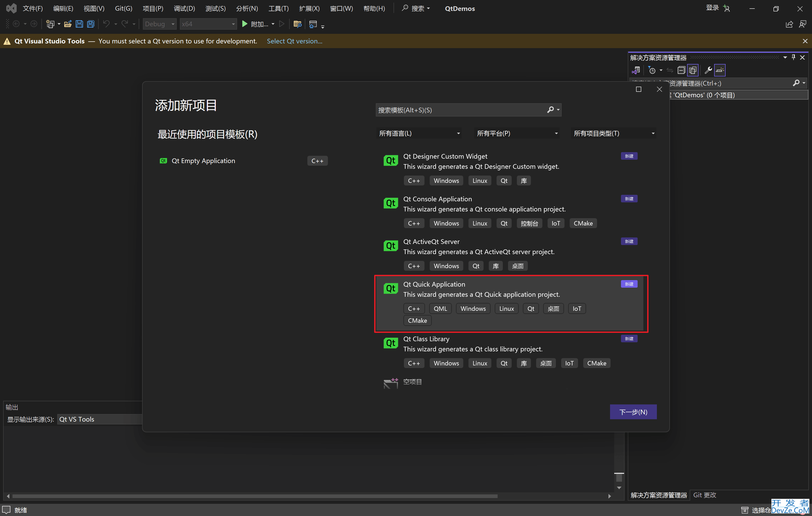The width and height of the screenshot is (812, 516).
Task: Click the warning triangle in Qt infobar
Action: click(7, 41)
